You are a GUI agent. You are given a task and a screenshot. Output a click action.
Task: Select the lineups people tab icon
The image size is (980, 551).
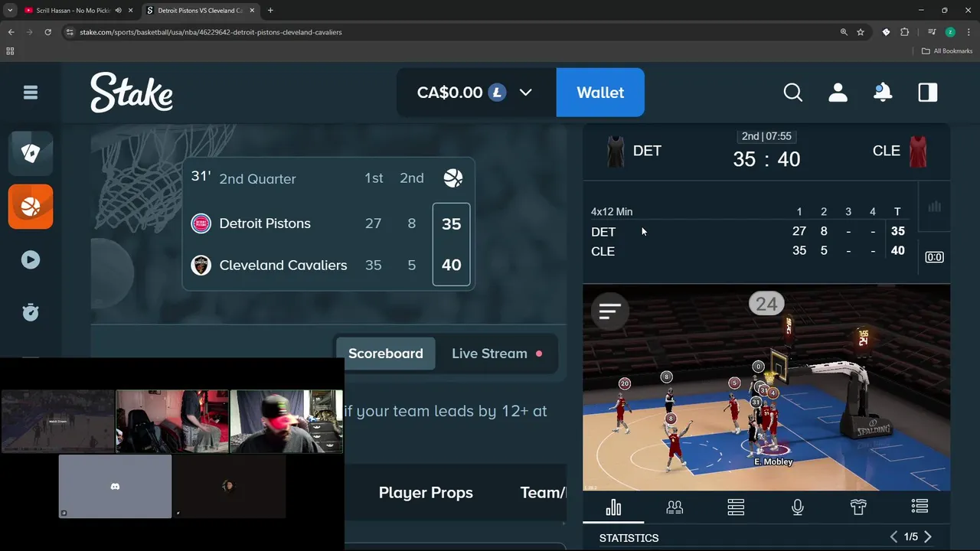tap(675, 507)
